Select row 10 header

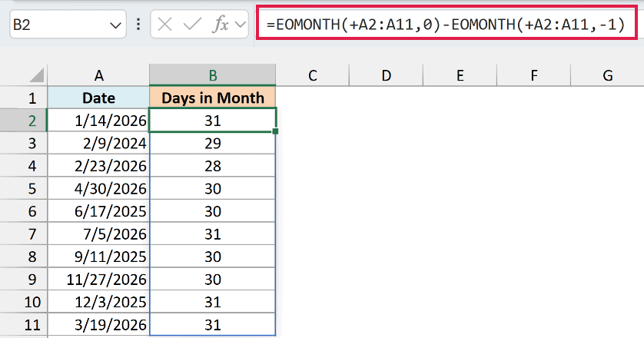click(24, 302)
